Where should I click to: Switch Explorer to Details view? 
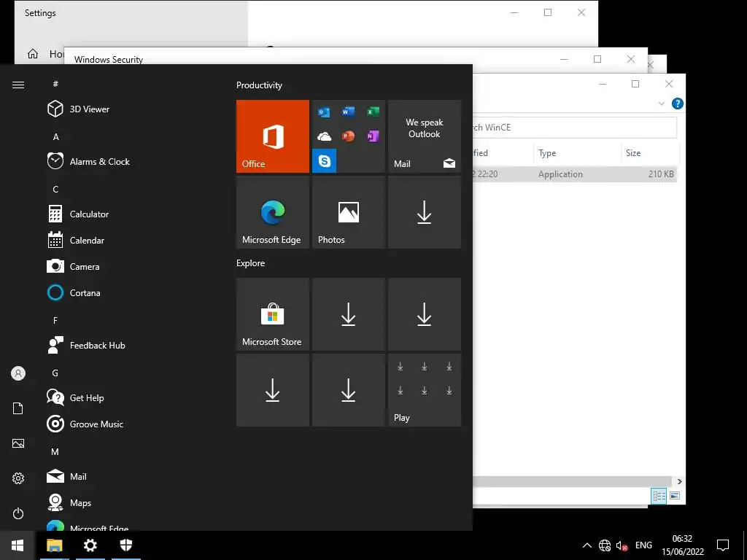click(x=659, y=496)
